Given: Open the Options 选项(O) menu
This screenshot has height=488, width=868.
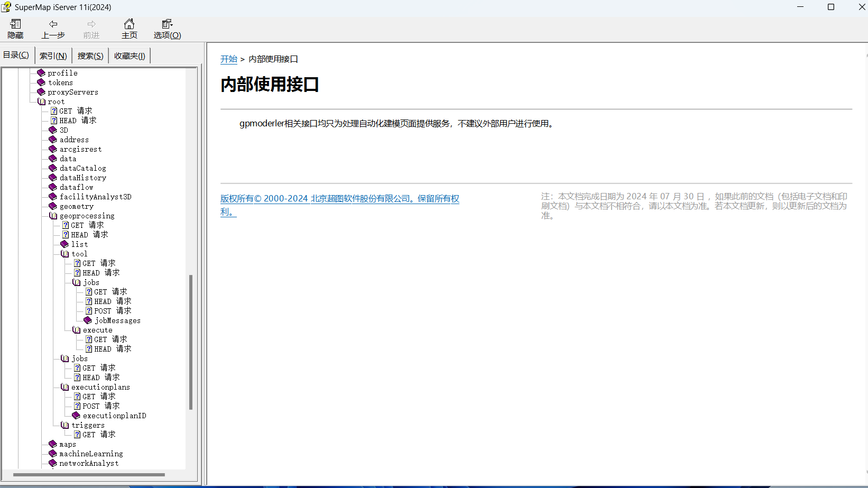Looking at the screenshot, I should (167, 29).
